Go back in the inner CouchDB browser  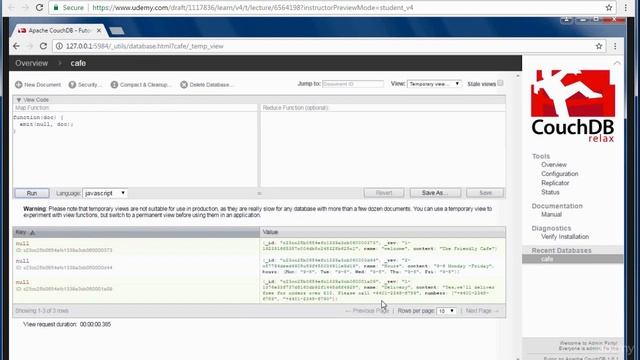pos(16,46)
